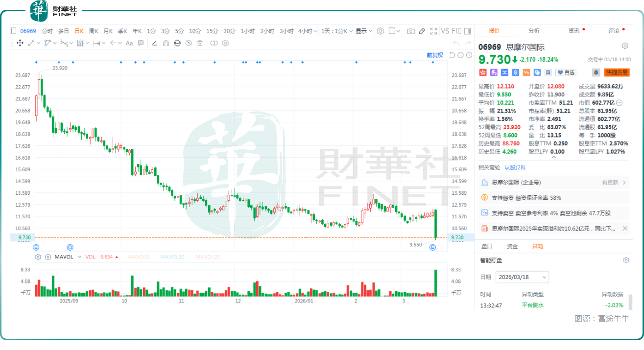
Task: Switch to the 资金 tab
Action: pos(512,246)
